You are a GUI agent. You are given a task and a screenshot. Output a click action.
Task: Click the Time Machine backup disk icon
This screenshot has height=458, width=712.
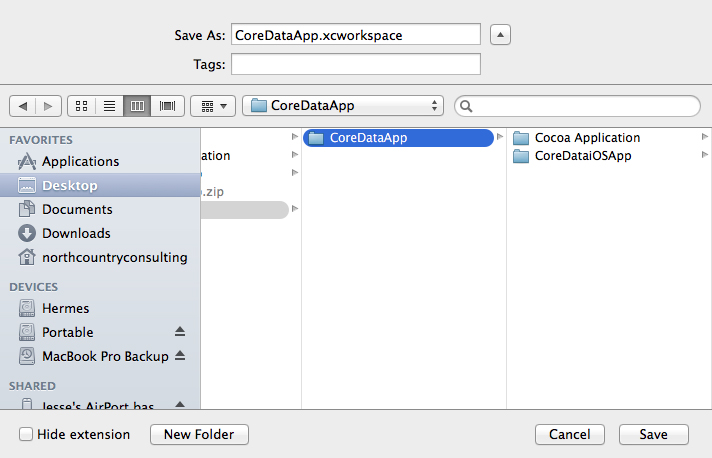click(x=27, y=356)
